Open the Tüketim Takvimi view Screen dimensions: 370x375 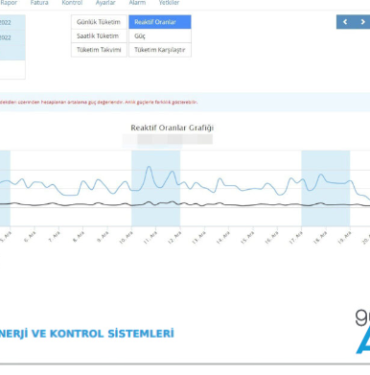coord(99,50)
